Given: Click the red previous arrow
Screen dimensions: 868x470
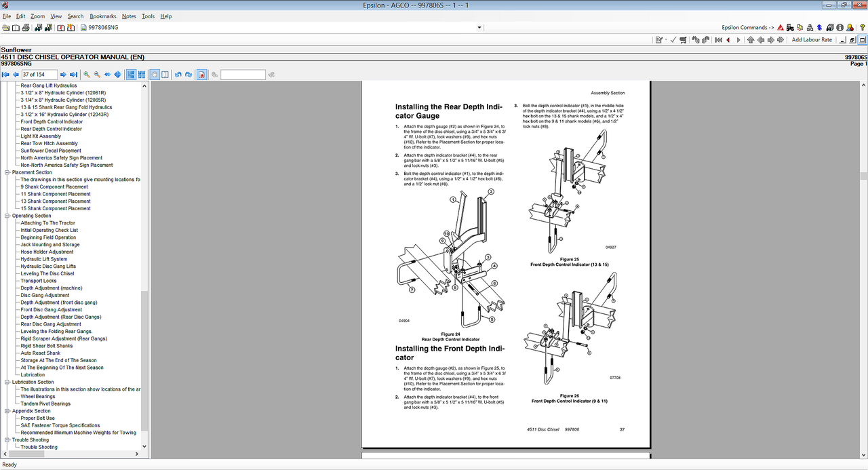Looking at the screenshot, I should pyautogui.click(x=728, y=40).
